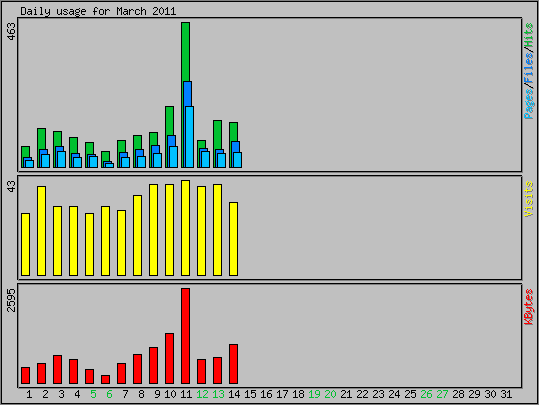
Task: Click the green weekend day 5 label
Action: tap(93, 394)
